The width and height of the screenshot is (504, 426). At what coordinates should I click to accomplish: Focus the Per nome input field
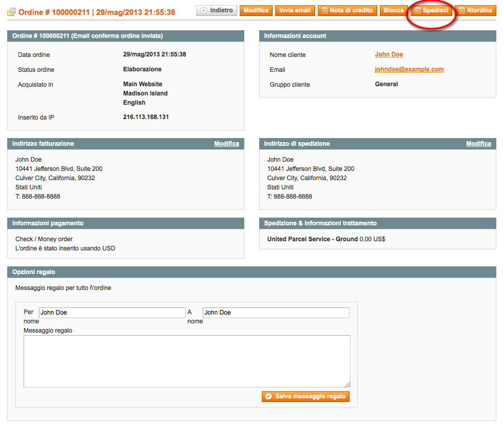pyautogui.click(x=112, y=313)
